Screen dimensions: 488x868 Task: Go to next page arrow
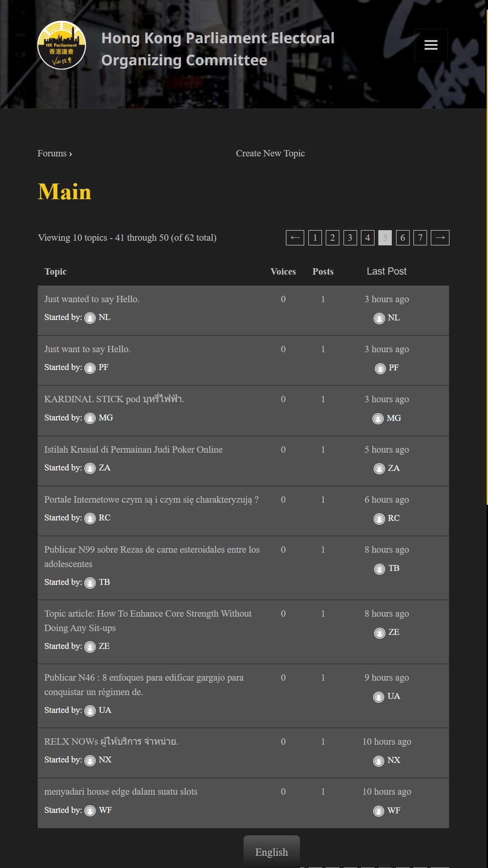point(440,238)
